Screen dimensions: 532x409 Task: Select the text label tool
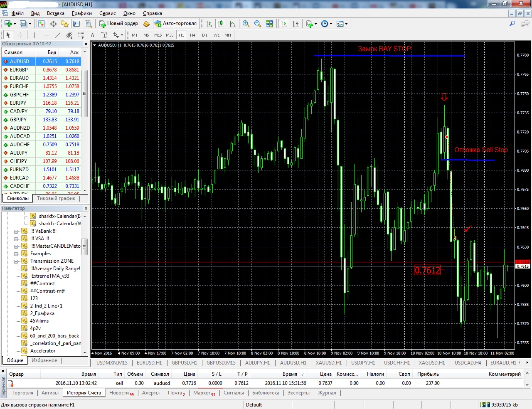[x=104, y=35]
